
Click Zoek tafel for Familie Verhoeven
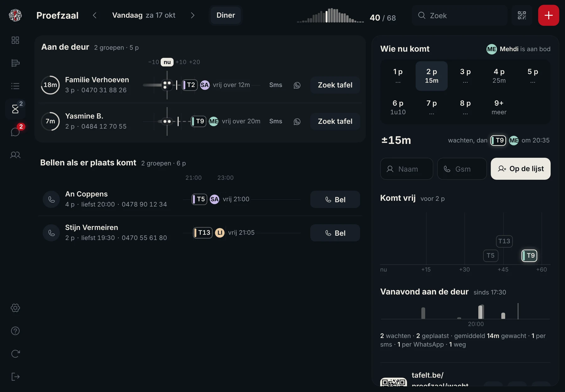(335, 85)
